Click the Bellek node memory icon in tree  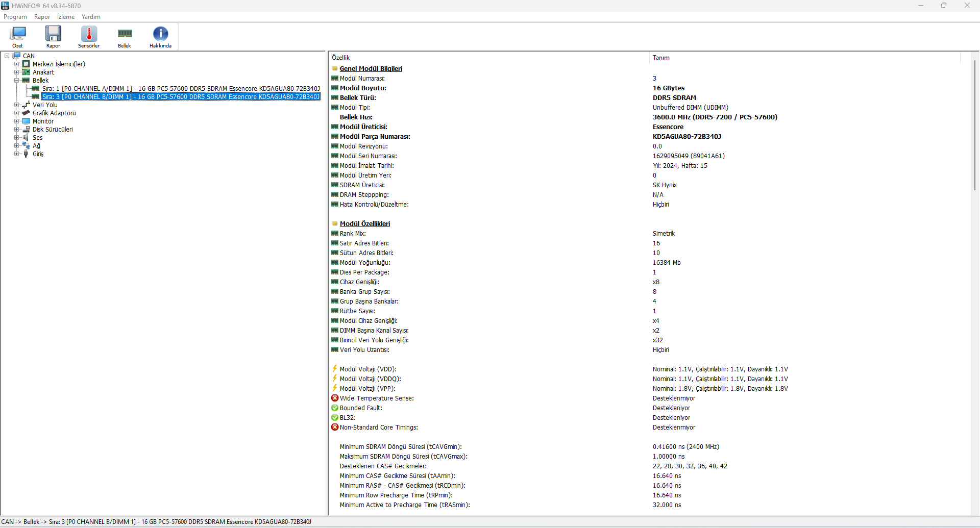pyautogui.click(x=26, y=80)
